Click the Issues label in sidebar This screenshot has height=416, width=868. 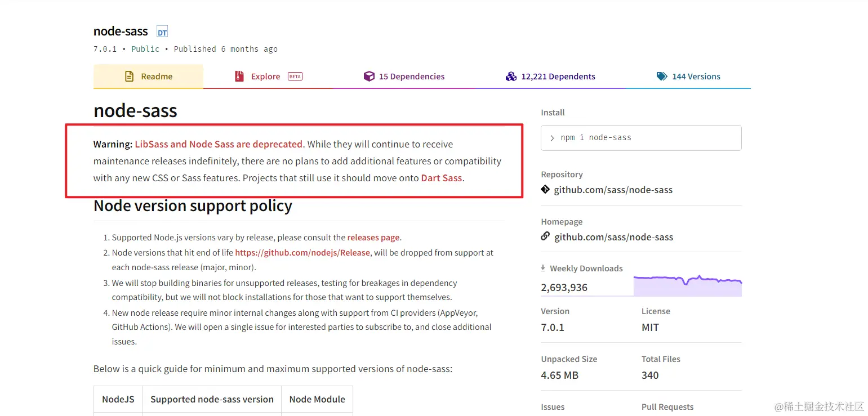click(553, 407)
